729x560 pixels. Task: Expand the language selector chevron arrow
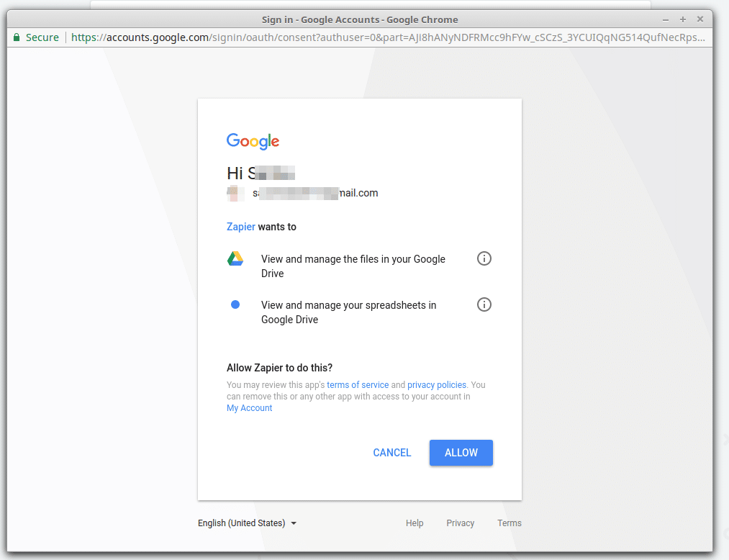click(294, 523)
